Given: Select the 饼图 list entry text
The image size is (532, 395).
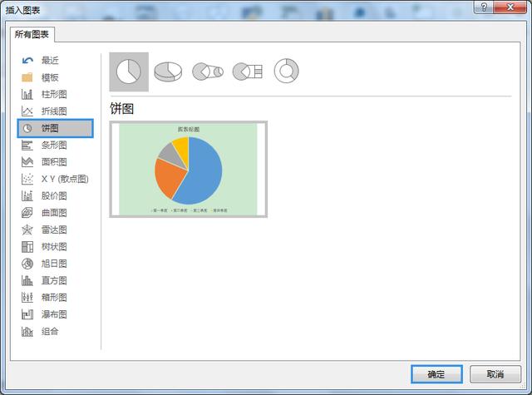Looking at the screenshot, I should (x=50, y=128).
